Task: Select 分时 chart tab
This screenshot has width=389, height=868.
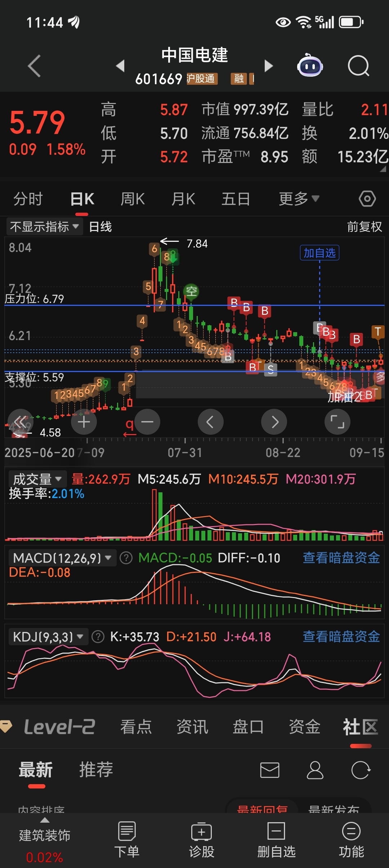Action: pos(28,199)
